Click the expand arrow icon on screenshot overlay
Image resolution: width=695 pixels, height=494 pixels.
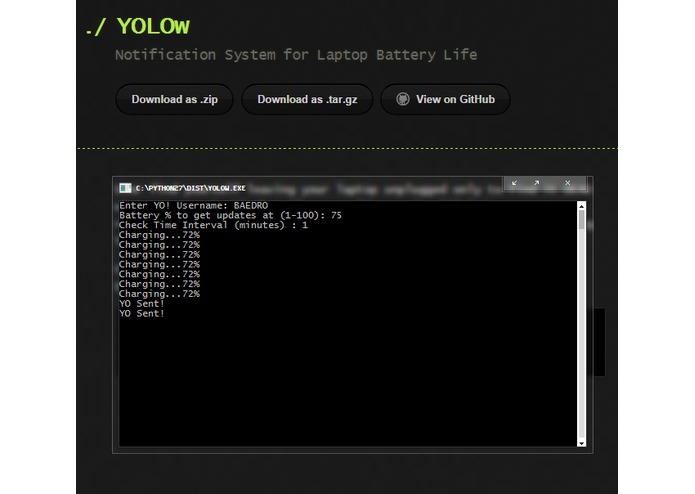(536, 183)
